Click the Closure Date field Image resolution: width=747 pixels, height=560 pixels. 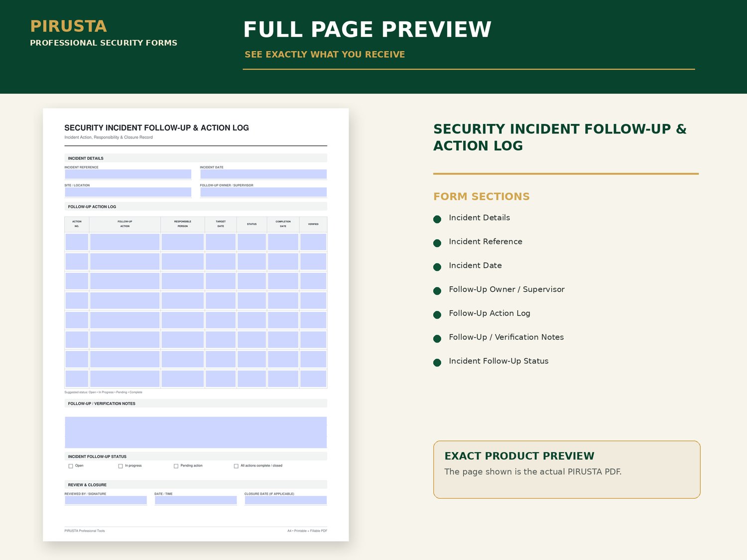tap(286, 500)
